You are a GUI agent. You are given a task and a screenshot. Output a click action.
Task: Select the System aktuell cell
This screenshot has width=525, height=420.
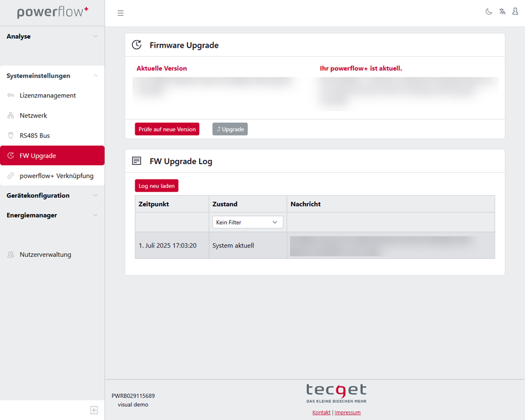click(248, 245)
